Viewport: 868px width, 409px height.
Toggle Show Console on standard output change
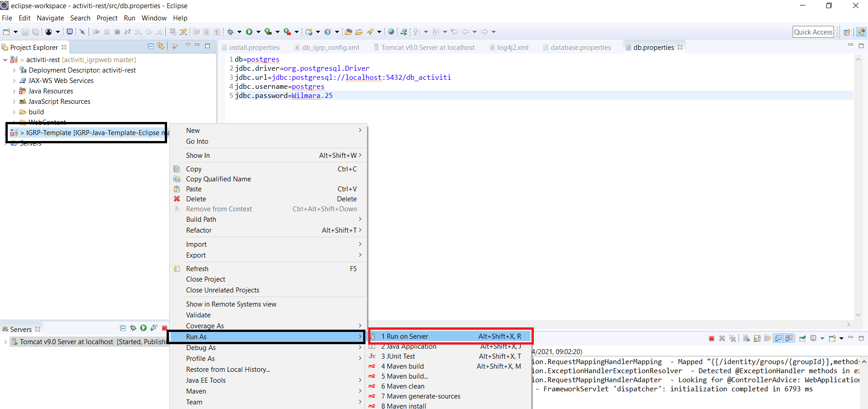(778, 338)
